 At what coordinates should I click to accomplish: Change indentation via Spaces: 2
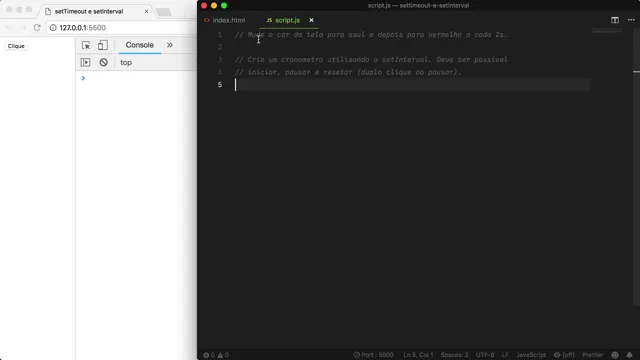pos(454,355)
